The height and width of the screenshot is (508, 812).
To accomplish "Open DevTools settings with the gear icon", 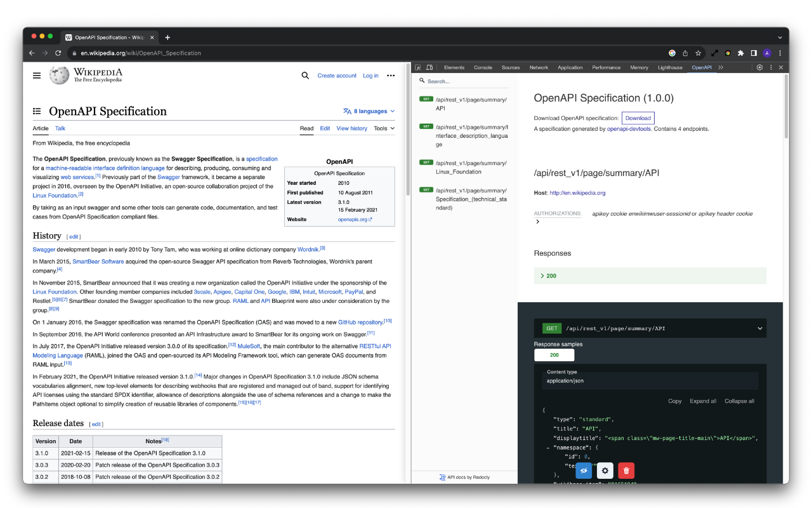I will [759, 67].
